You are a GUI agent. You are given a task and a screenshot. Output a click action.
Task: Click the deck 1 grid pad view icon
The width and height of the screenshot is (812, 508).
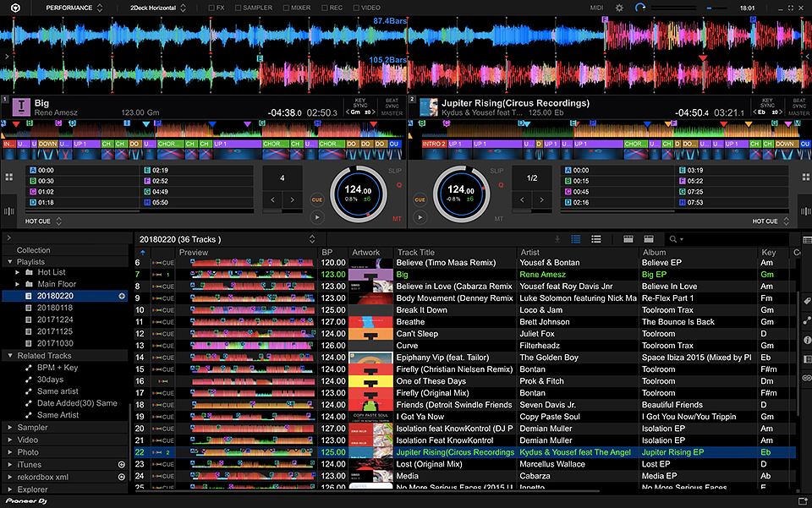coord(9,177)
